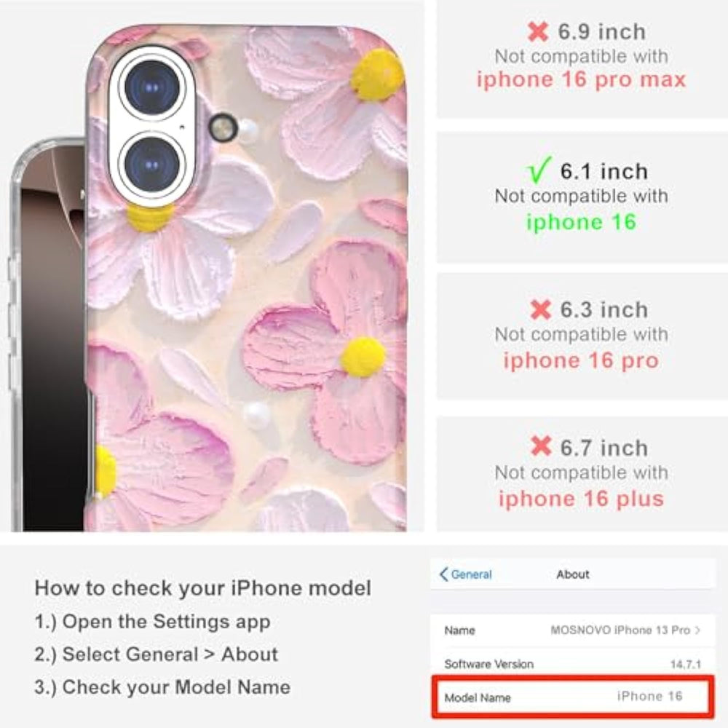Click the green iphone 16 text
This screenshot has width=728, height=728.
pyautogui.click(x=581, y=222)
